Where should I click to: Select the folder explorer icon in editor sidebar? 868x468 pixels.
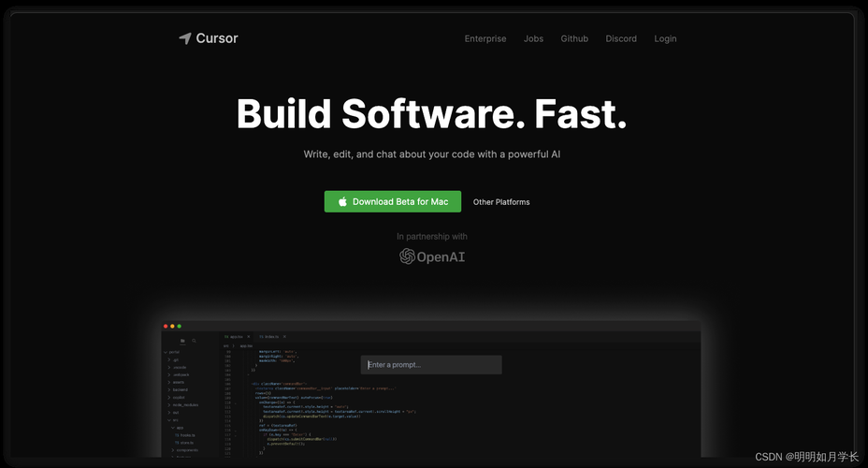click(182, 341)
